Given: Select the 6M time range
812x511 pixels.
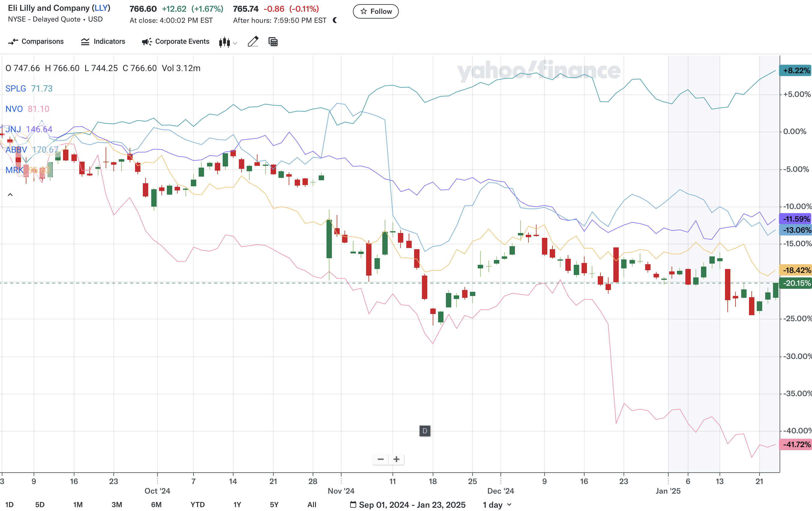Looking at the screenshot, I should coord(156,505).
